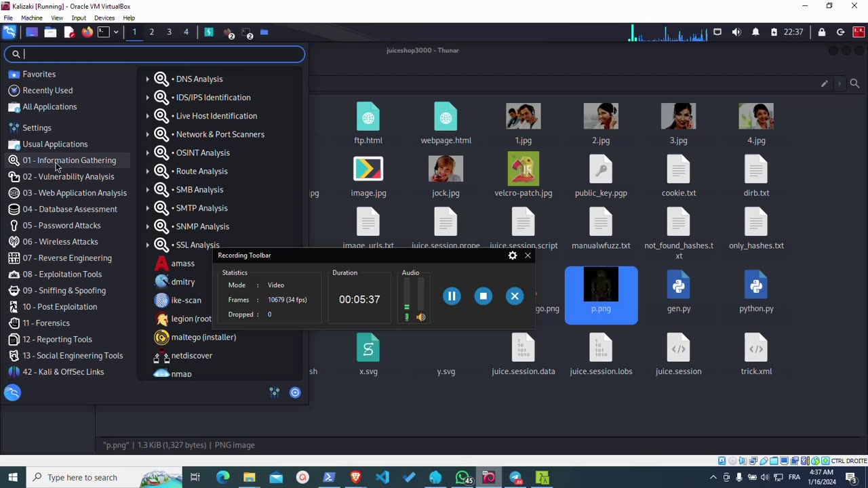Select the webpage.html file in Thunar
Image resolution: width=868 pixels, height=488 pixels.
click(446, 123)
